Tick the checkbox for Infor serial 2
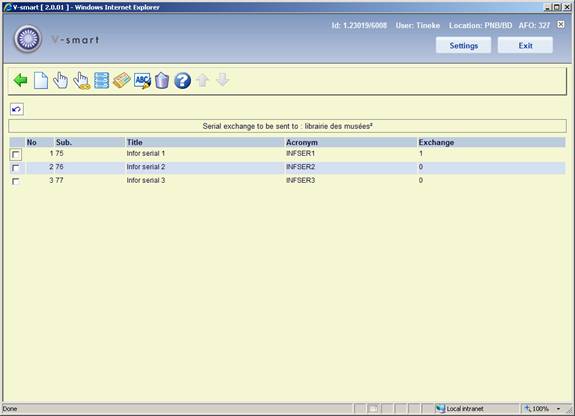 [x=16, y=168]
